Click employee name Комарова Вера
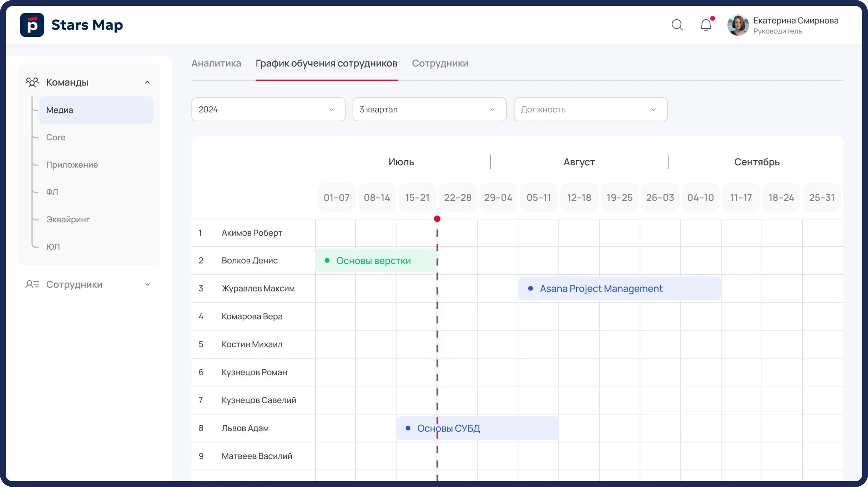 252,316
